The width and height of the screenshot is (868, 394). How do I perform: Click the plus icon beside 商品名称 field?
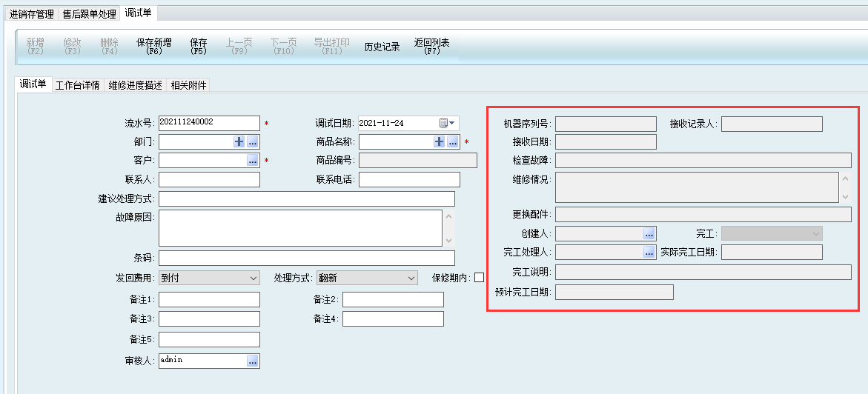[440, 141]
